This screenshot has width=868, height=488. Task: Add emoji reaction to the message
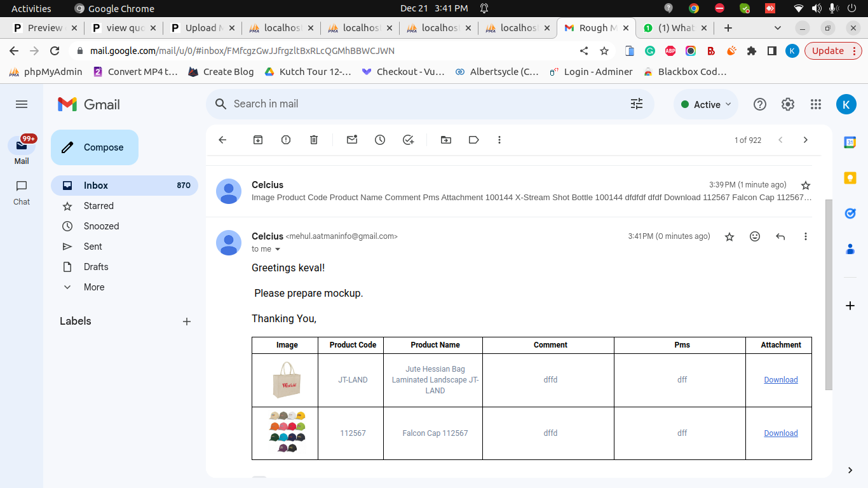click(755, 236)
